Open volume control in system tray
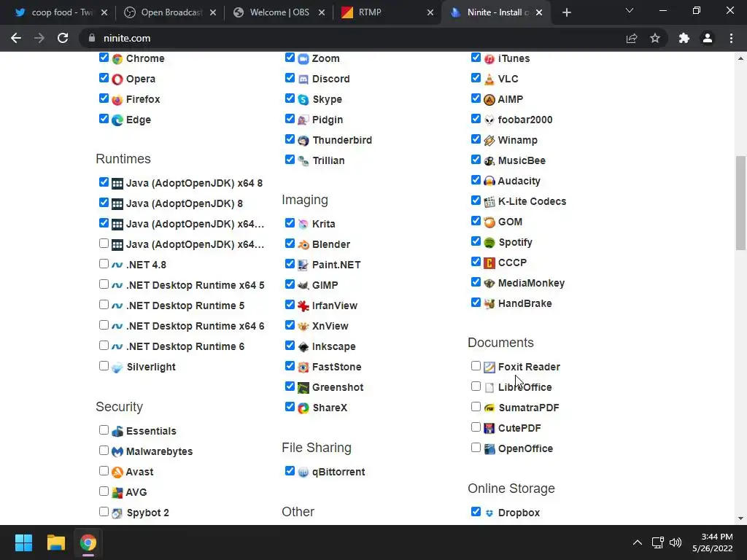The image size is (747, 560). point(676,542)
